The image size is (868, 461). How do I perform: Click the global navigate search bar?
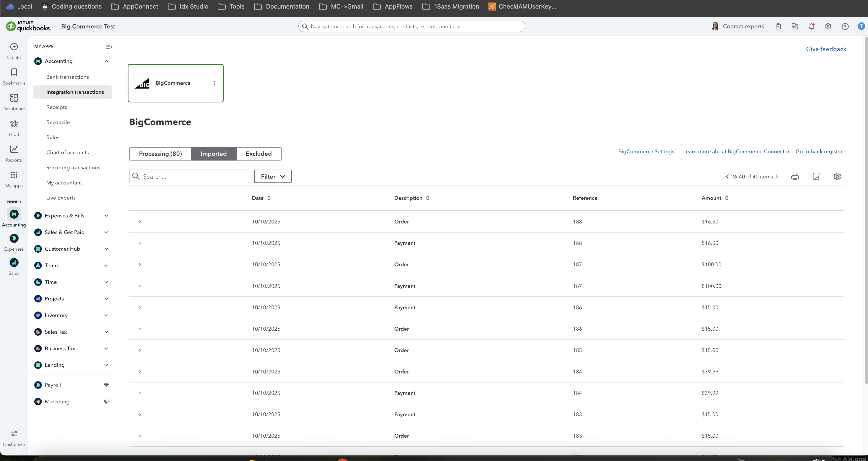pos(411,26)
